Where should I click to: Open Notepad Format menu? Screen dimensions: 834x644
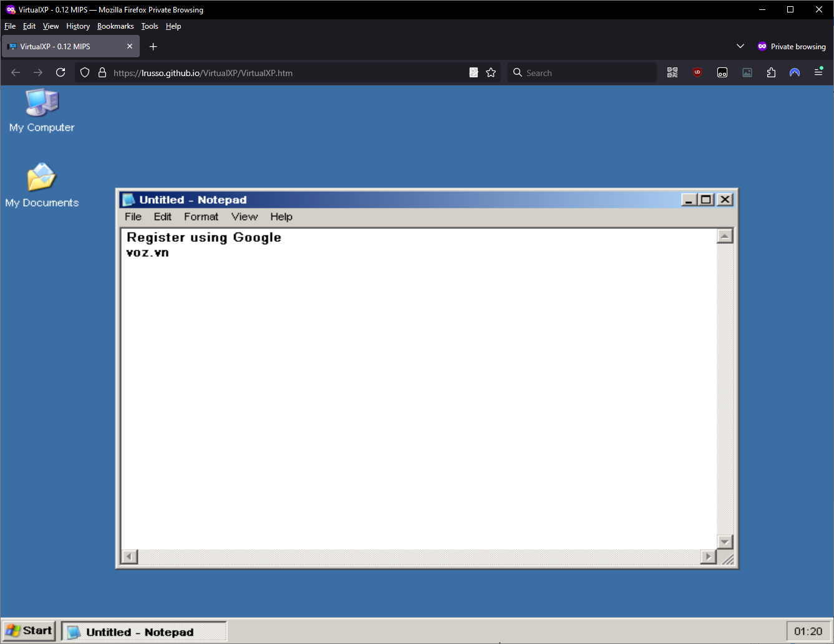[x=201, y=217]
